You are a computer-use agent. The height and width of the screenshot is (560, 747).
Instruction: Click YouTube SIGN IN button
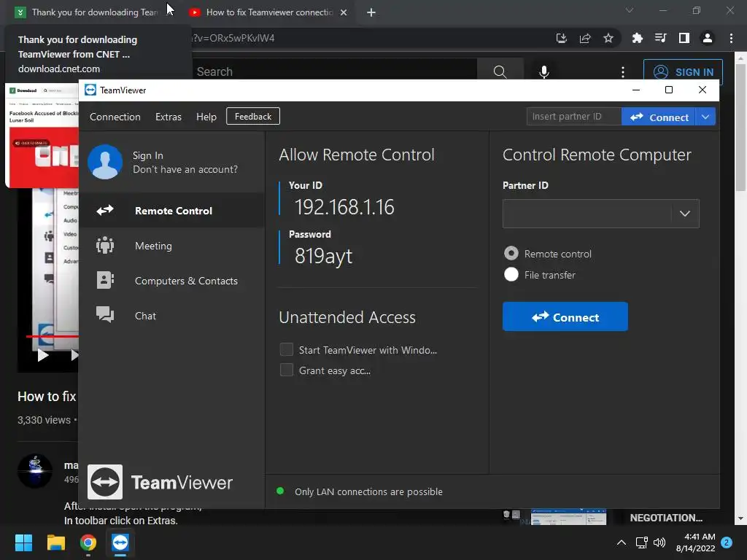pyautogui.click(x=683, y=72)
